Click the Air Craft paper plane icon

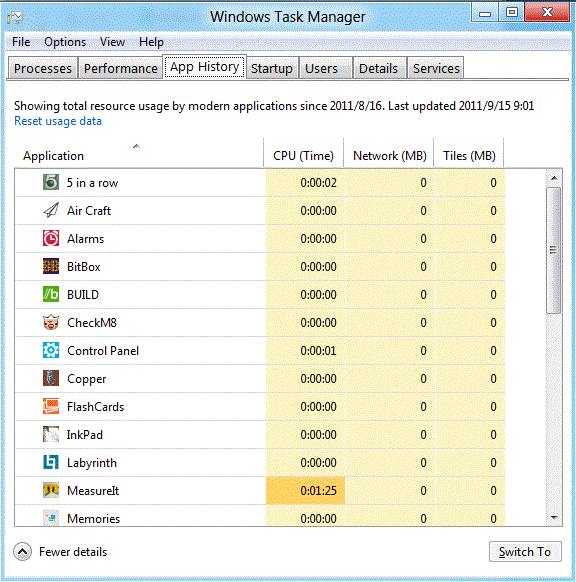(x=51, y=210)
